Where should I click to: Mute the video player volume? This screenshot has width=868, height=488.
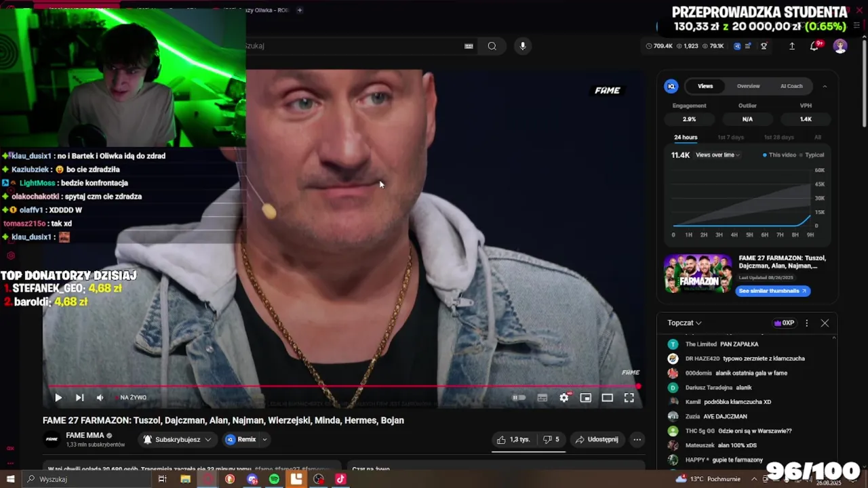pyautogui.click(x=100, y=398)
